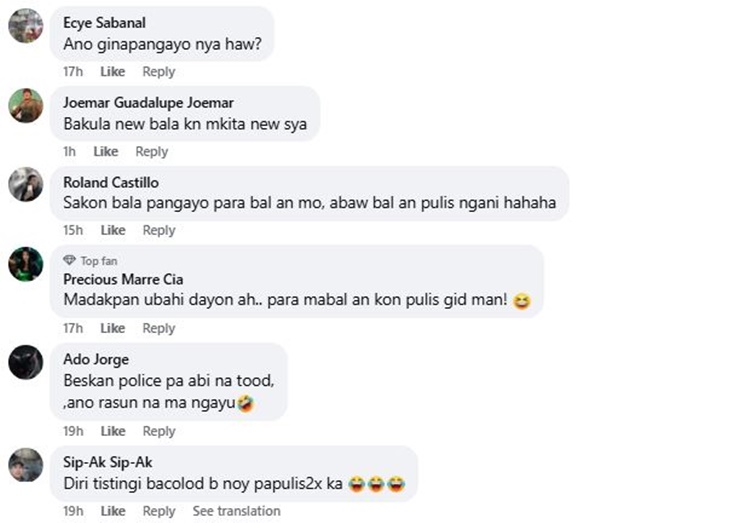Open the 1h timestamp on Joemar's comment
750x523 pixels.
pyautogui.click(x=69, y=152)
